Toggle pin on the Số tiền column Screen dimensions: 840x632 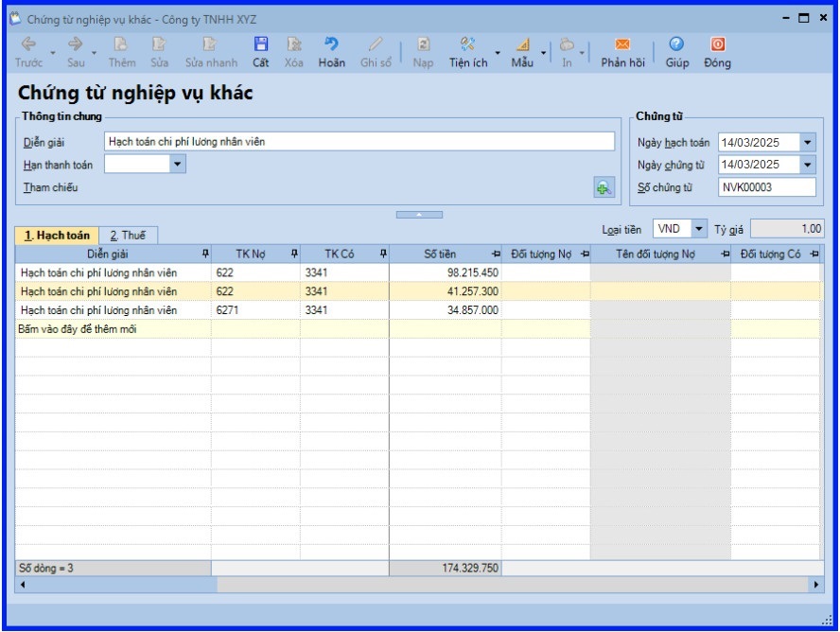(496, 254)
